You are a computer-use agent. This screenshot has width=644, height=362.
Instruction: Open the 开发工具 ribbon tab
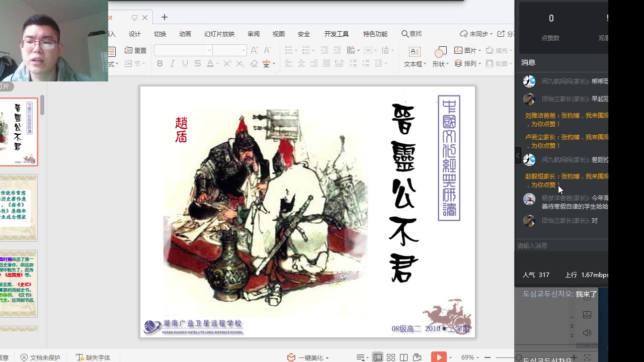point(337,34)
